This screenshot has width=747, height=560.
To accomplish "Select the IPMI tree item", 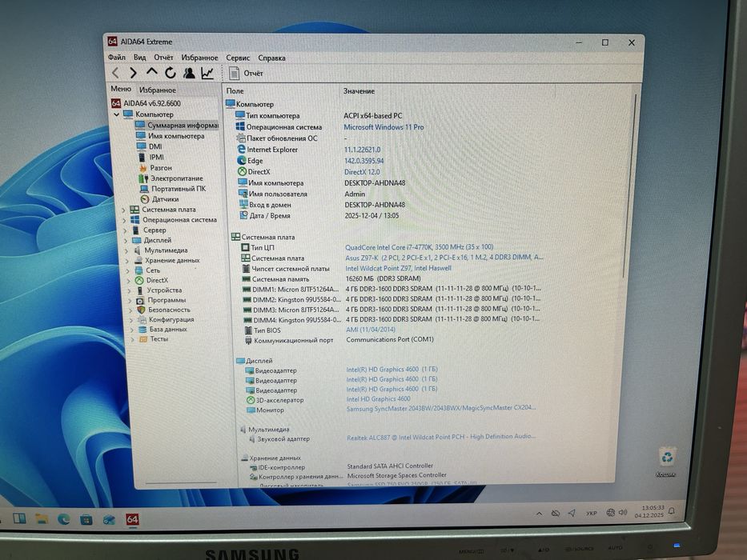I will tap(156, 157).
